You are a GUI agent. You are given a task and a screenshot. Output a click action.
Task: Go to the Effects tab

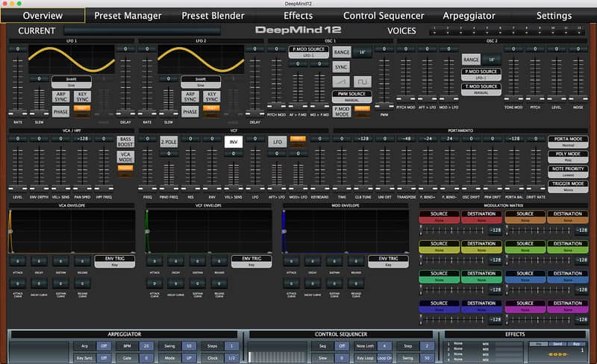298,16
